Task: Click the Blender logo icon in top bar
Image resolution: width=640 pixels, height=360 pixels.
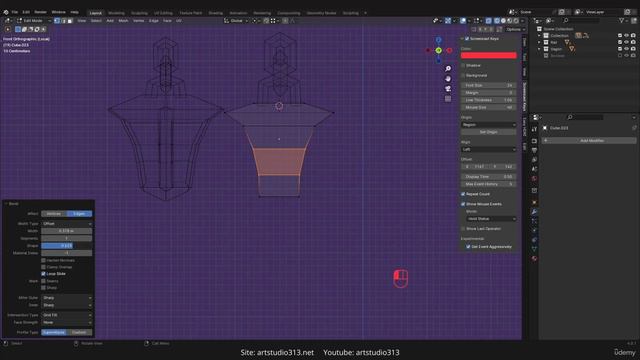Action: [x=6, y=12]
